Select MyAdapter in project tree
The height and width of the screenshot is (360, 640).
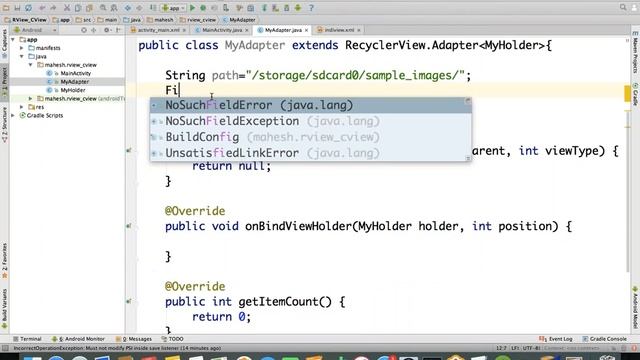(x=74, y=82)
